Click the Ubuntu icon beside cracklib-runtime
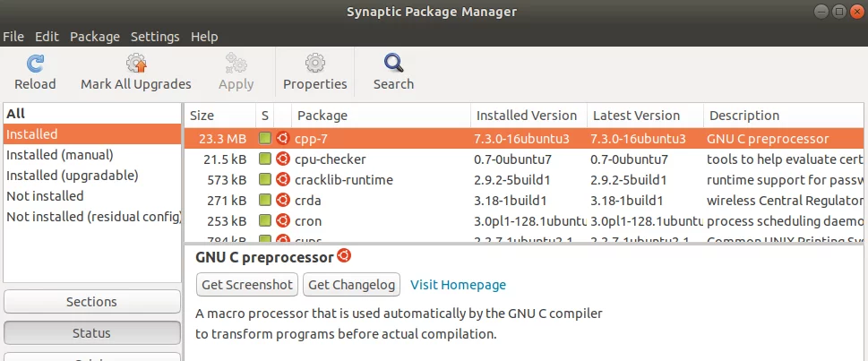Viewport: 868px width, 361px height. click(x=282, y=180)
